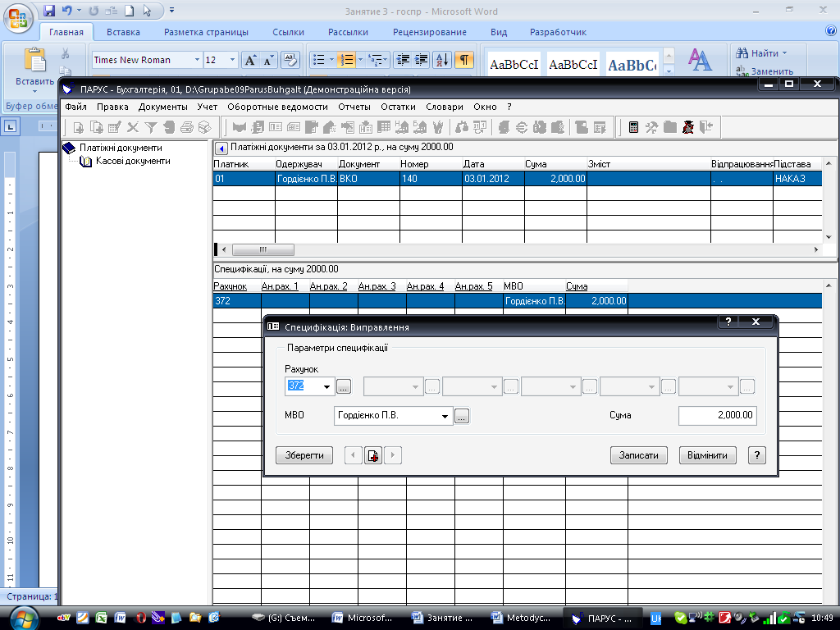
Task: Open the Документы menu in Parus
Action: [163, 107]
